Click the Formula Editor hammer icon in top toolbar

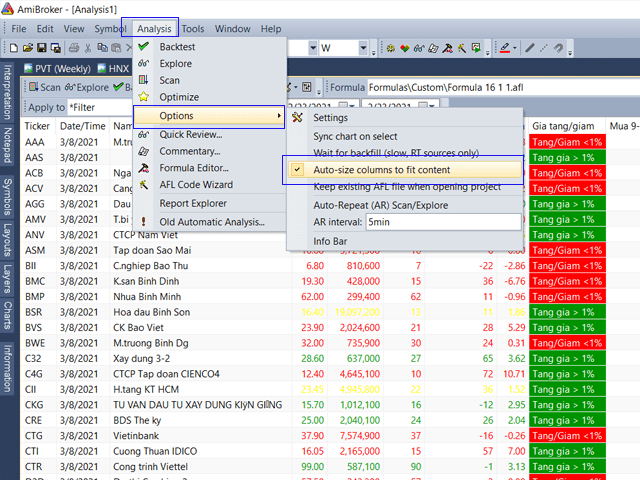pyautogui.click(x=447, y=49)
